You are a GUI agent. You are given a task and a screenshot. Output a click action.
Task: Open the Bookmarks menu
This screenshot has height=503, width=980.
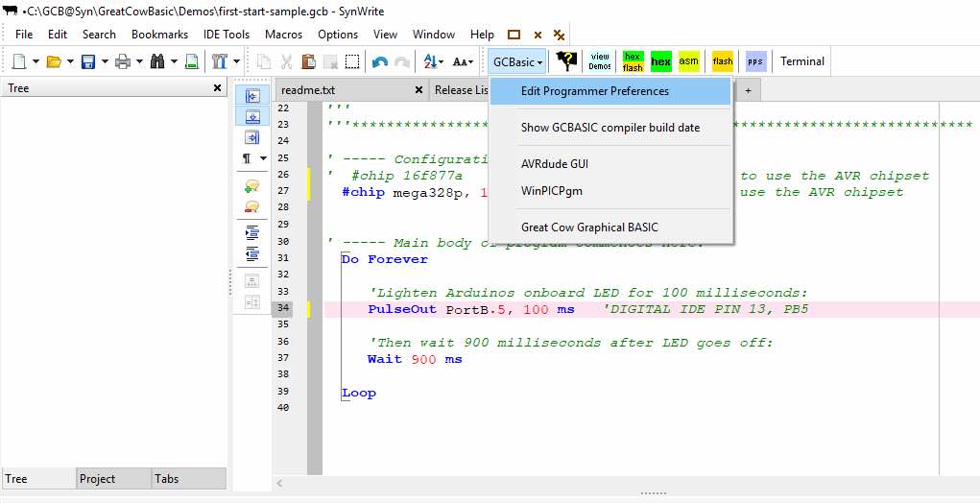159,35
